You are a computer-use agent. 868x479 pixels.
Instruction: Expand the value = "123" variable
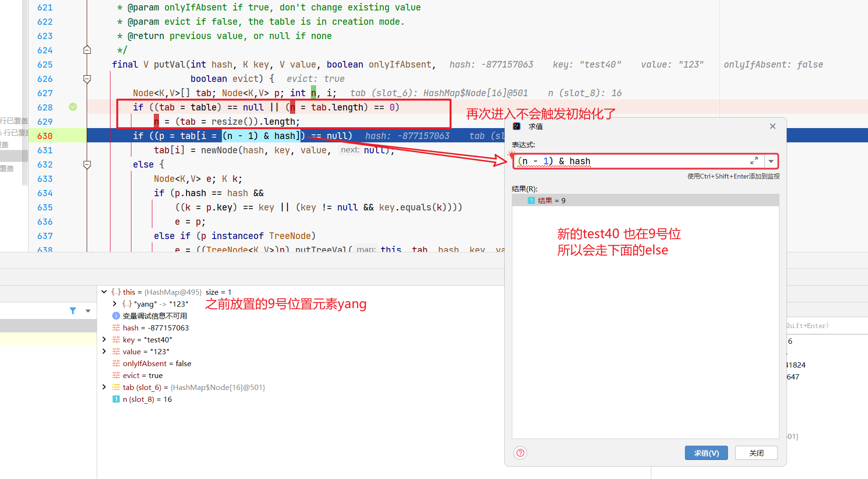tap(104, 351)
